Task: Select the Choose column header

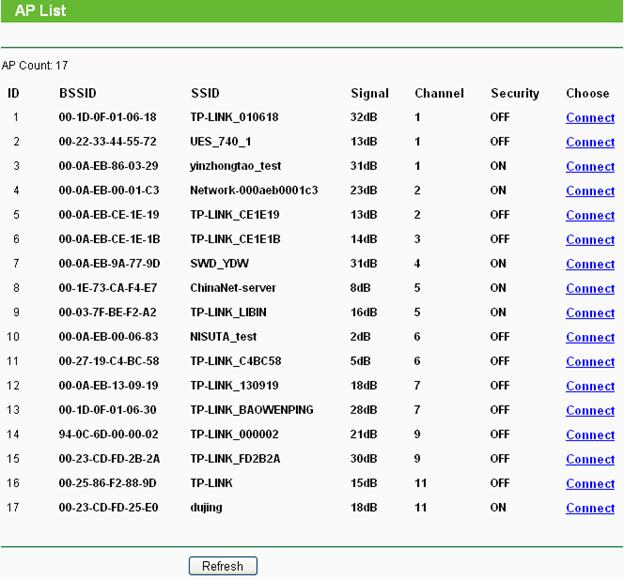Action: [x=587, y=93]
